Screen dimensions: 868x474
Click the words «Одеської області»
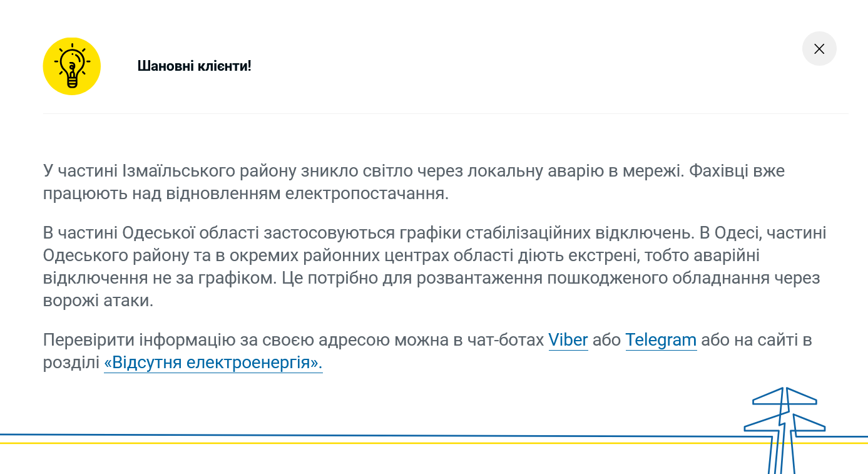191,233
